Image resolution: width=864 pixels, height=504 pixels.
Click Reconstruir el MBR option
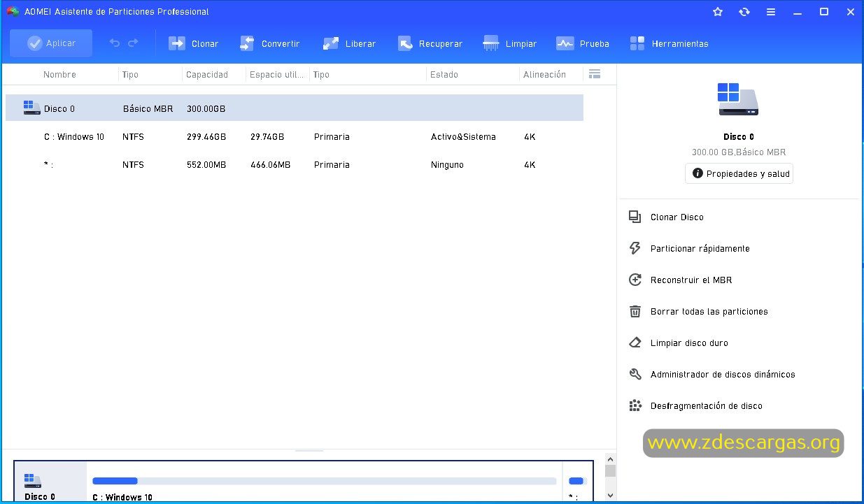click(691, 280)
